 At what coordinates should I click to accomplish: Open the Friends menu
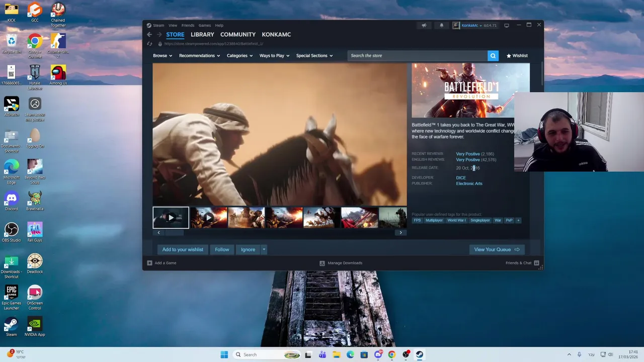click(188, 25)
